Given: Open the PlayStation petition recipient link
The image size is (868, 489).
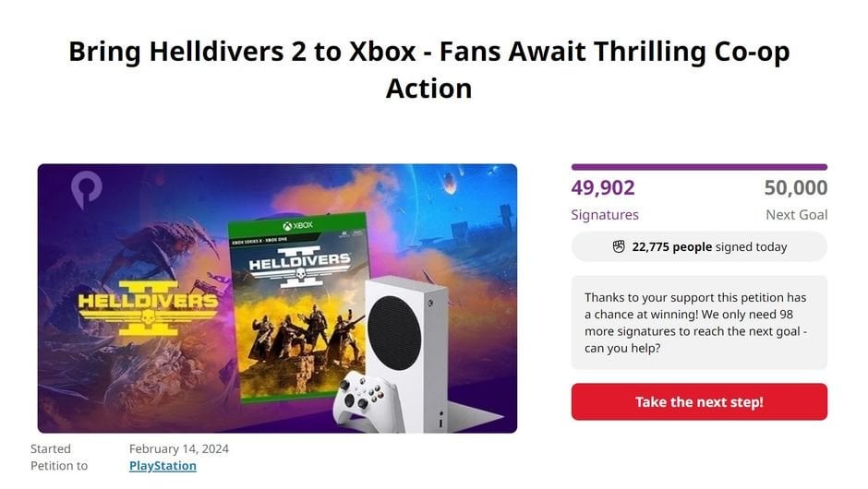Looking at the screenshot, I should point(163,466).
